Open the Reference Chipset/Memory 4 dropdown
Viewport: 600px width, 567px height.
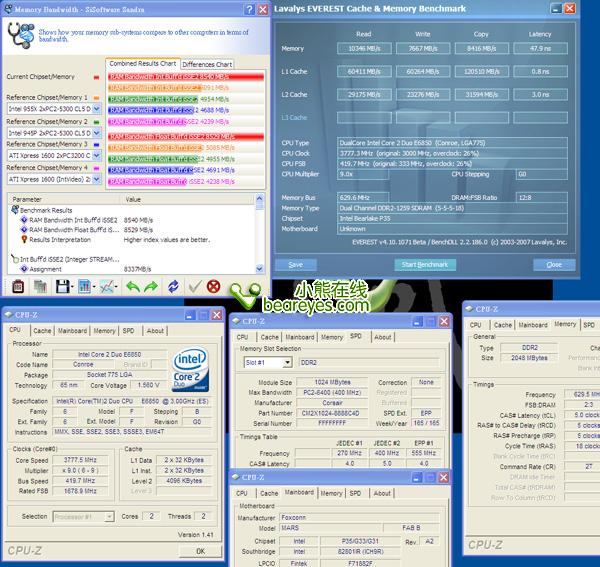(x=96, y=179)
